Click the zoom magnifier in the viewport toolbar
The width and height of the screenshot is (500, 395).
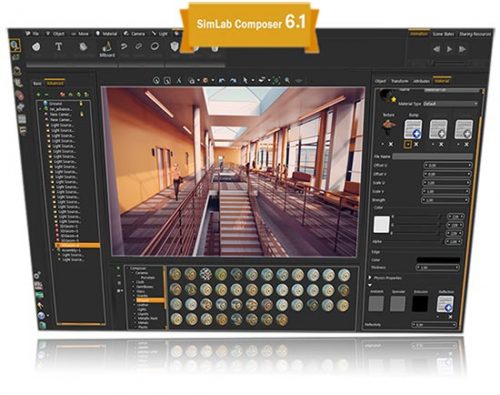(x=287, y=80)
